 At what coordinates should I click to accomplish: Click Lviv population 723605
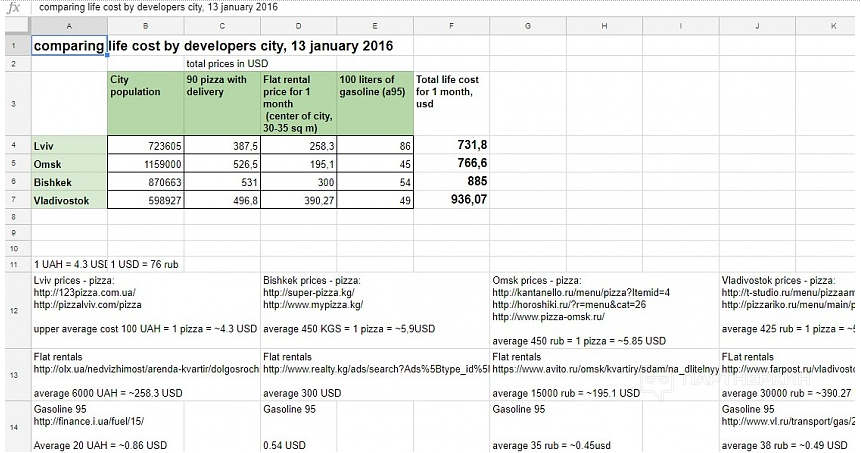[146, 146]
